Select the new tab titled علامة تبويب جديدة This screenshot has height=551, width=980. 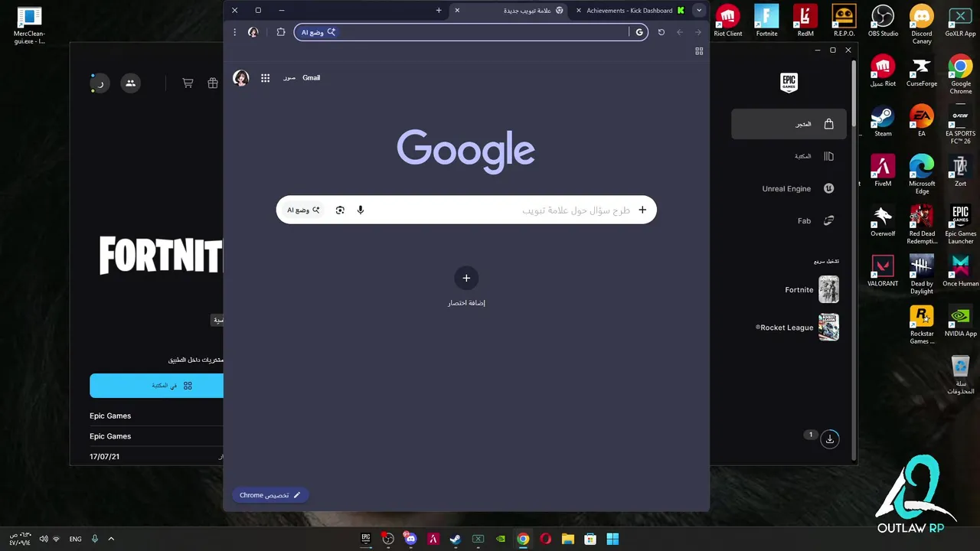tap(528, 11)
